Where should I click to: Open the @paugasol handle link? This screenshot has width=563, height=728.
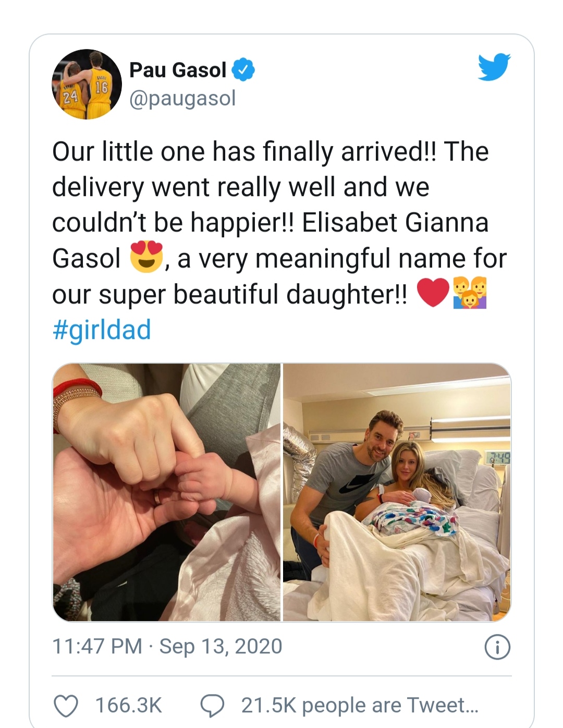click(182, 98)
